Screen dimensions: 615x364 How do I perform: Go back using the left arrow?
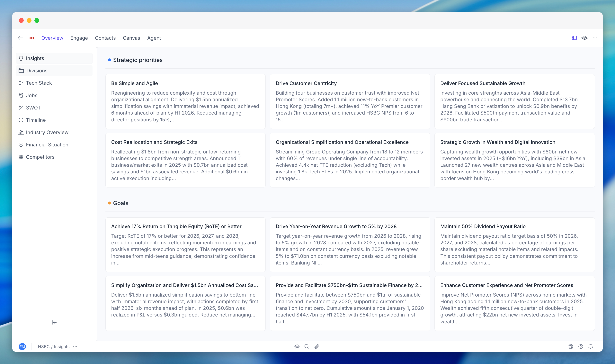(21, 38)
